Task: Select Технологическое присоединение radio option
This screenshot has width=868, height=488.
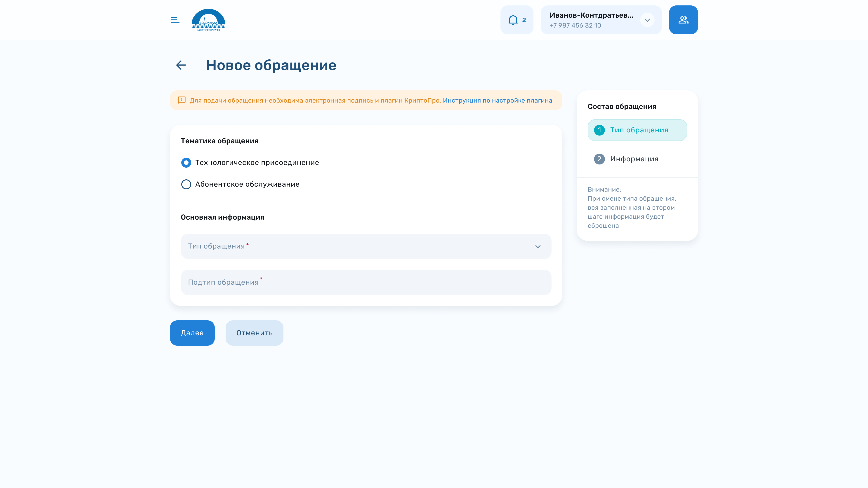Action: [x=186, y=163]
